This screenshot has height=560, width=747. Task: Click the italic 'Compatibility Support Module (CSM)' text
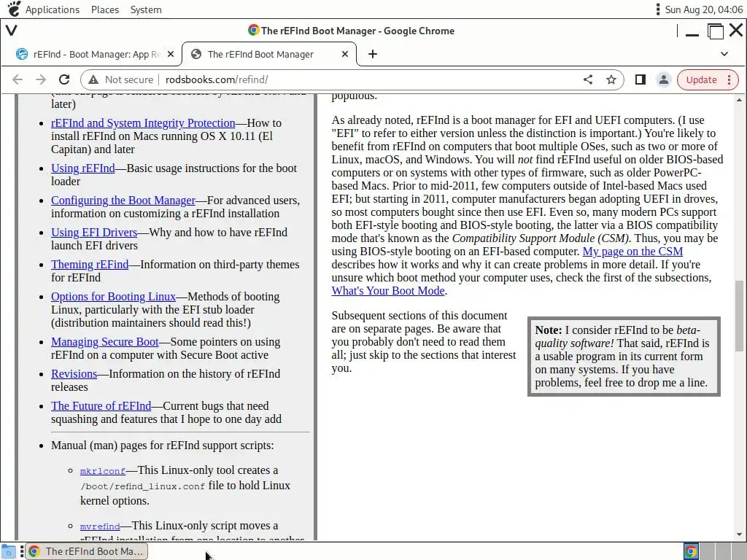[541, 238]
